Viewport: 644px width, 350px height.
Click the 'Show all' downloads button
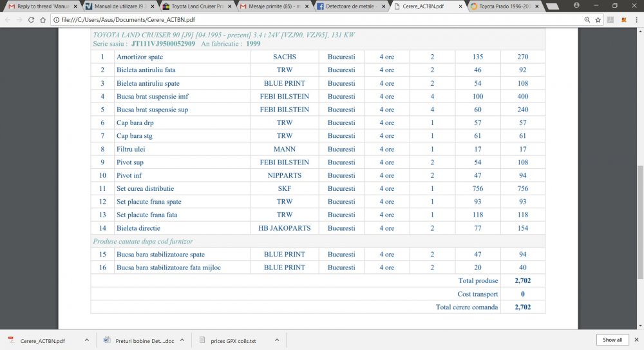612,340
